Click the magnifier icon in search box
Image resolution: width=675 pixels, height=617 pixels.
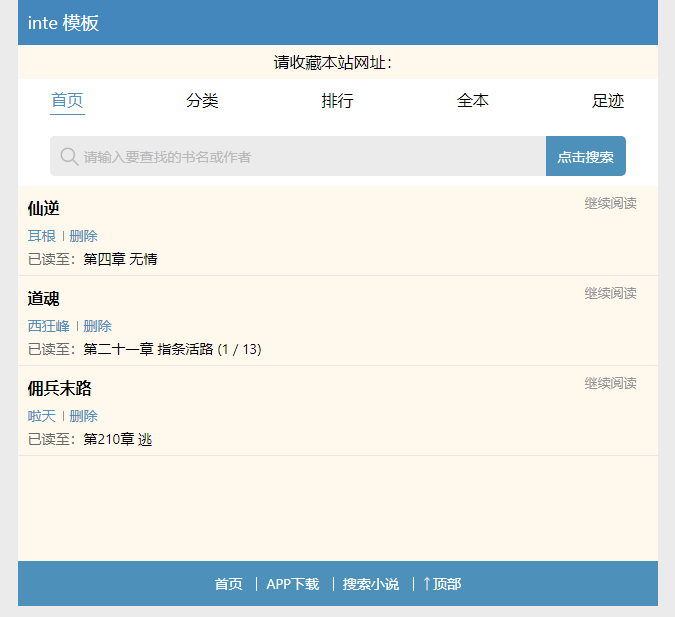[x=69, y=157]
